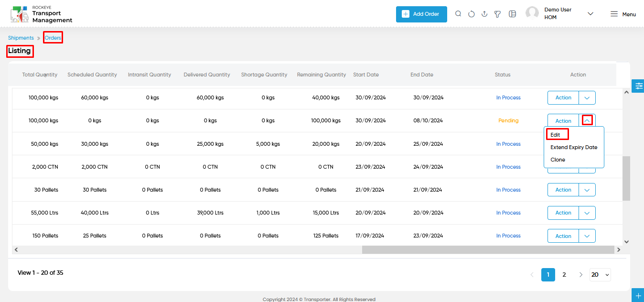Image resolution: width=644 pixels, height=302 pixels.
Task: Click the vertical scrollbar down arrow
Action: [x=626, y=242]
